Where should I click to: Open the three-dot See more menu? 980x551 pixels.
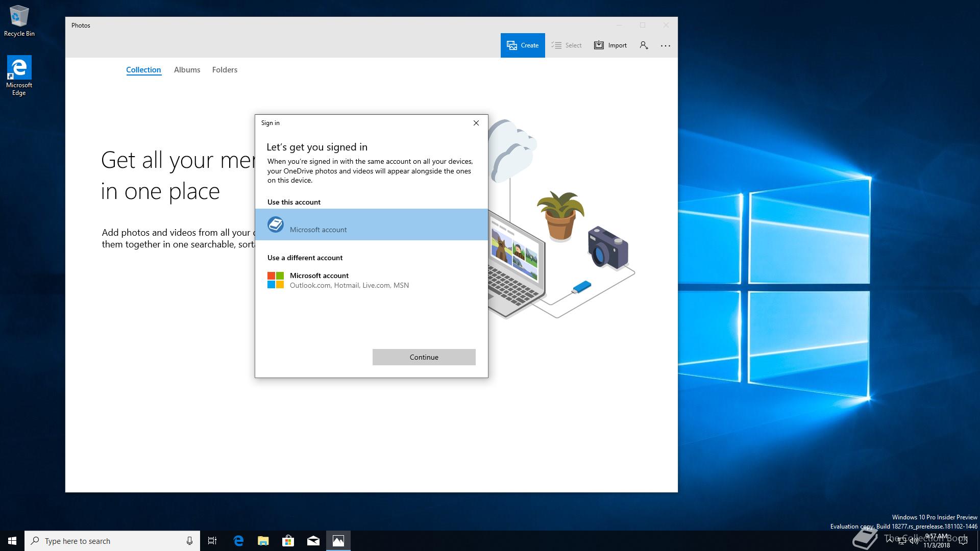tap(666, 45)
